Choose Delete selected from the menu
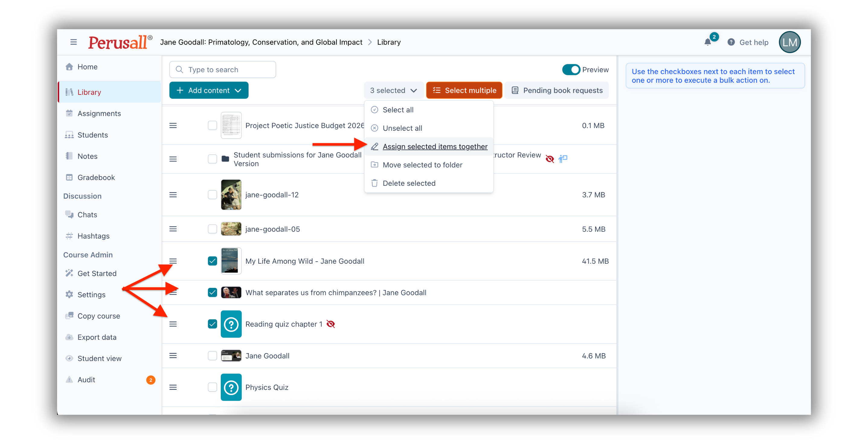The width and height of the screenshot is (868, 444). coord(409,183)
